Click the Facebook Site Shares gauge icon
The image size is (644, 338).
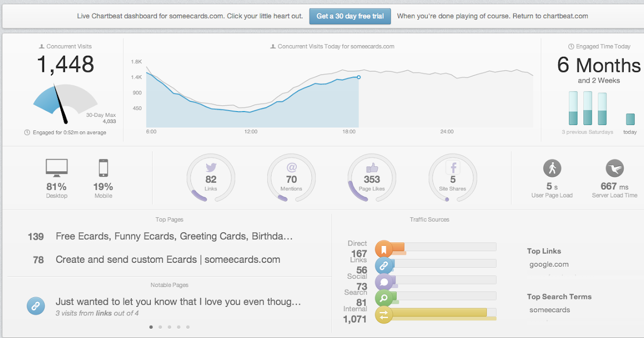coord(452,178)
